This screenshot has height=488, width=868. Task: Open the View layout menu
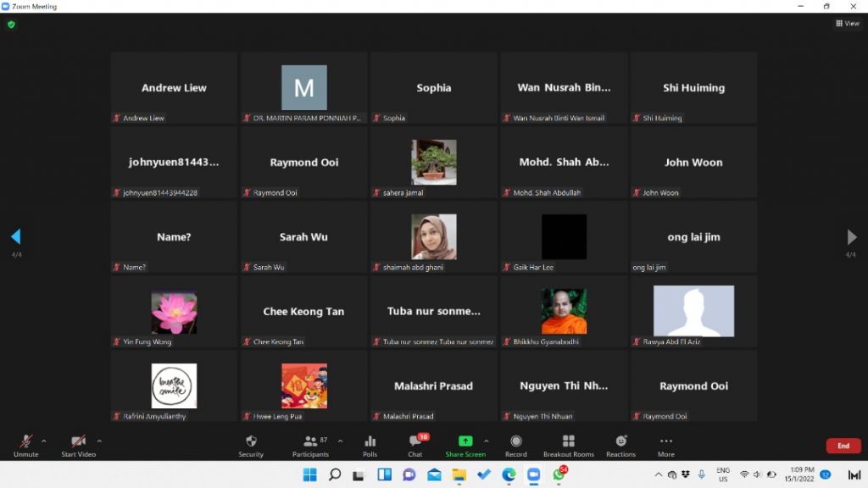(x=847, y=24)
